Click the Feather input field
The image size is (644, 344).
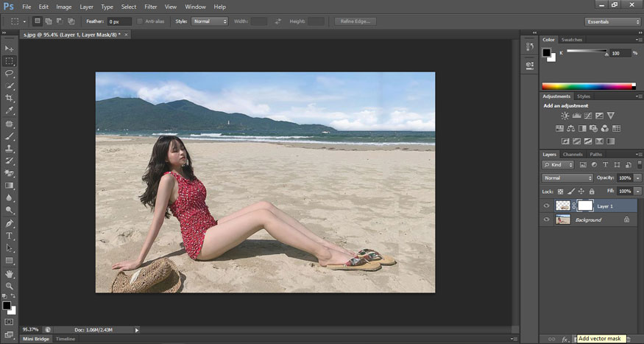coord(118,21)
